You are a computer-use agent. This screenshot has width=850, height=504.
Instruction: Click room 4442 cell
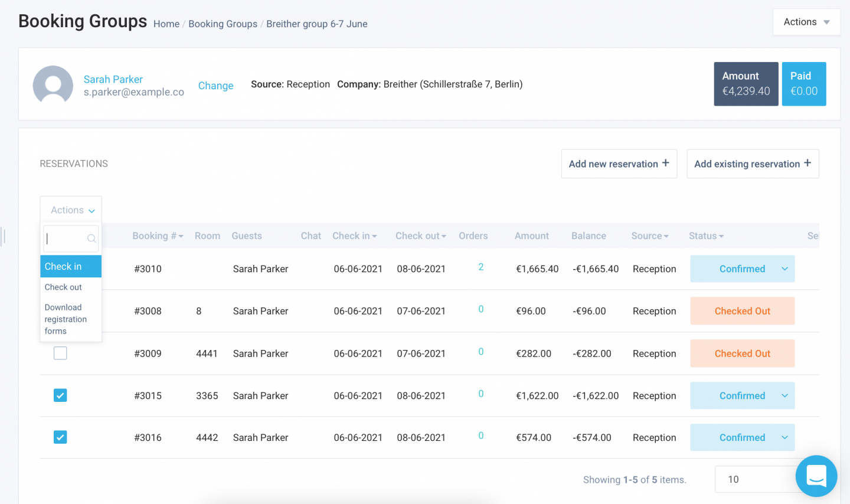pyautogui.click(x=207, y=437)
